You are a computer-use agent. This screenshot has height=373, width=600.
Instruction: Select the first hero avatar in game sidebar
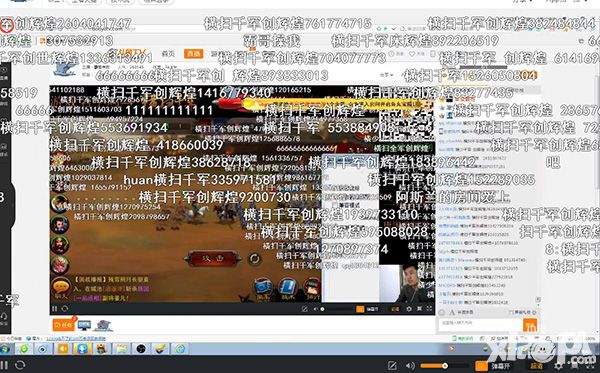tap(59, 203)
